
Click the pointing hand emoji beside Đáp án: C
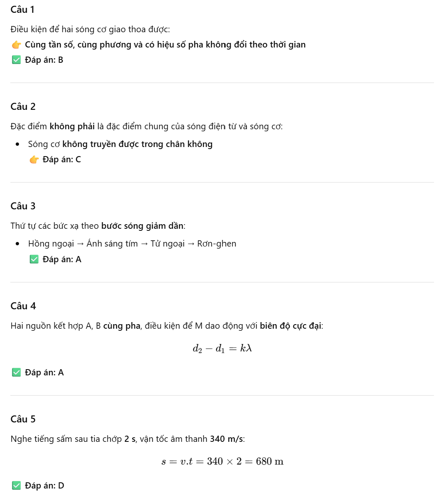tap(34, 159)
